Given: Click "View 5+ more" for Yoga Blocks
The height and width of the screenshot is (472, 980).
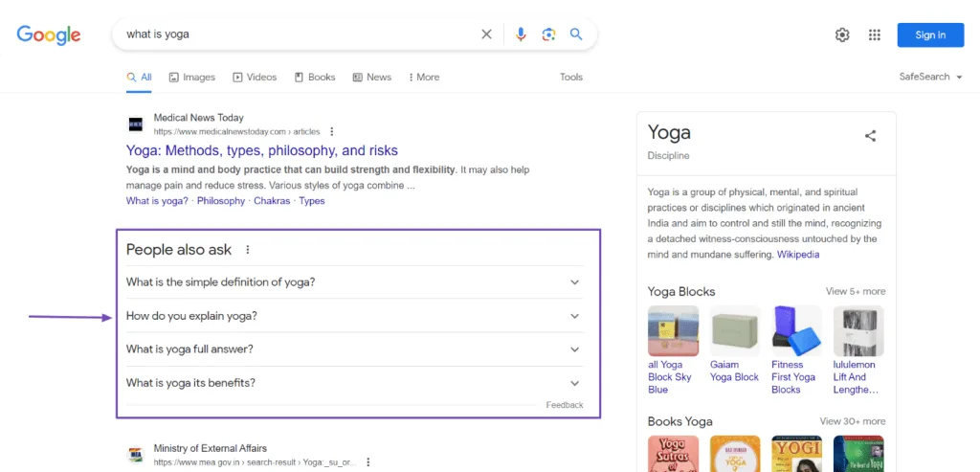Looking at the screenshot, I should click(x=856, y=291).
